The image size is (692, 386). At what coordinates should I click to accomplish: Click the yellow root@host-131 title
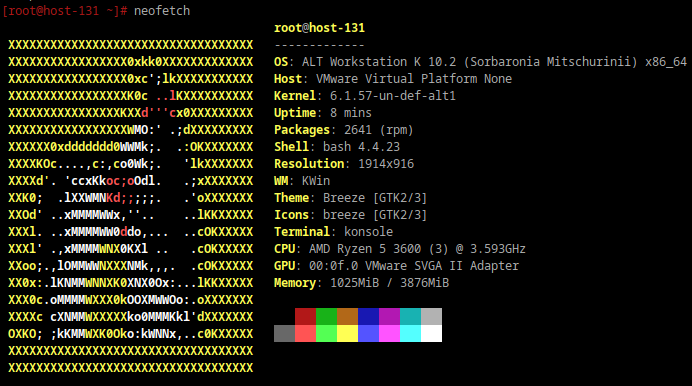point(319,28)
